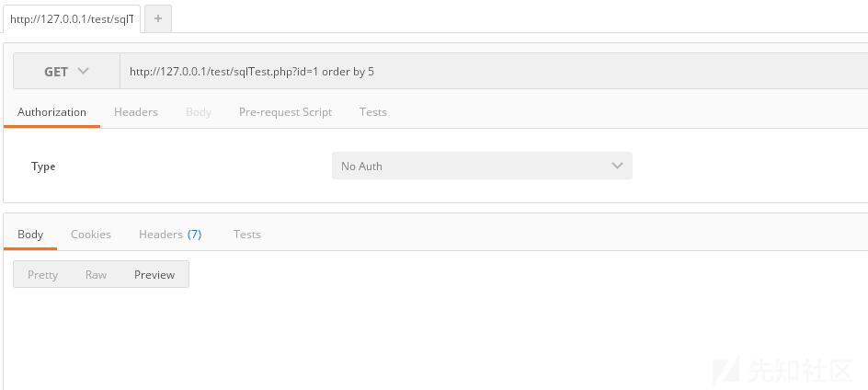The image size is (868, 390).
Task: Switch response view to Pretty
Action: (42, 275)
